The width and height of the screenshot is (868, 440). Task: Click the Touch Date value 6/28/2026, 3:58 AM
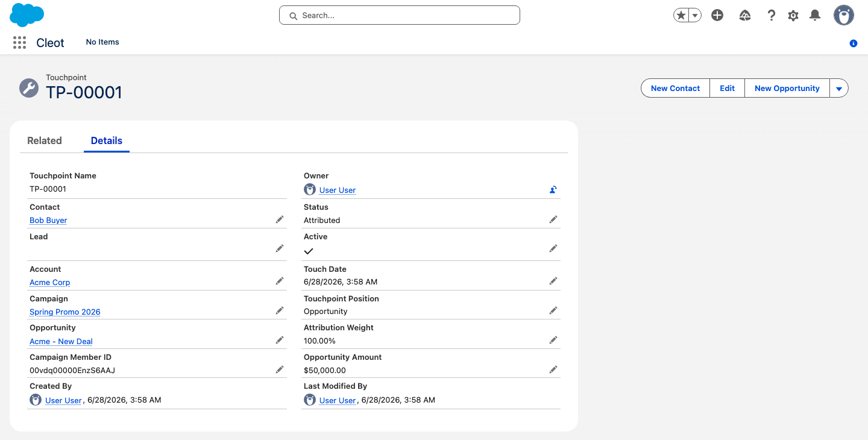click(341, 281)
